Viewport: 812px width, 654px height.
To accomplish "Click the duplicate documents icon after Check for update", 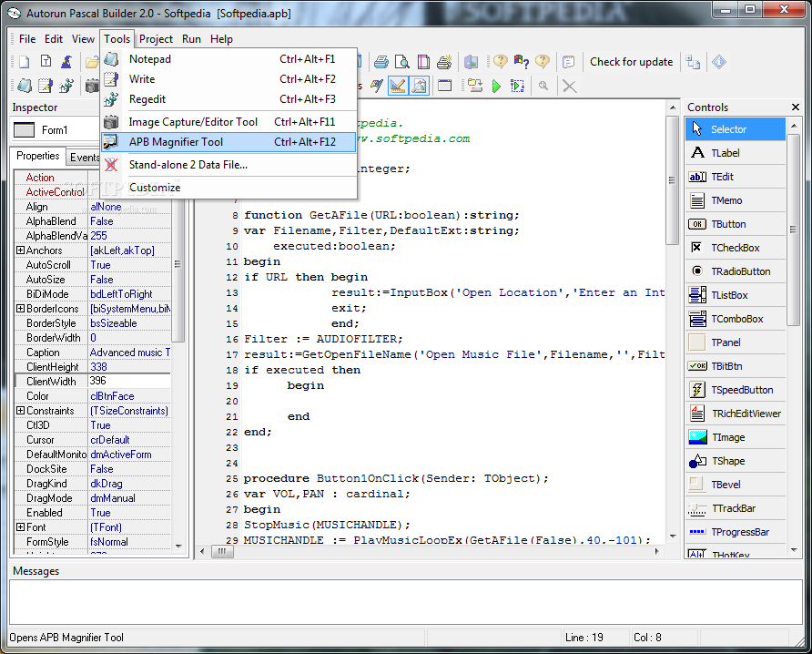I will click(x=693, y=62).
